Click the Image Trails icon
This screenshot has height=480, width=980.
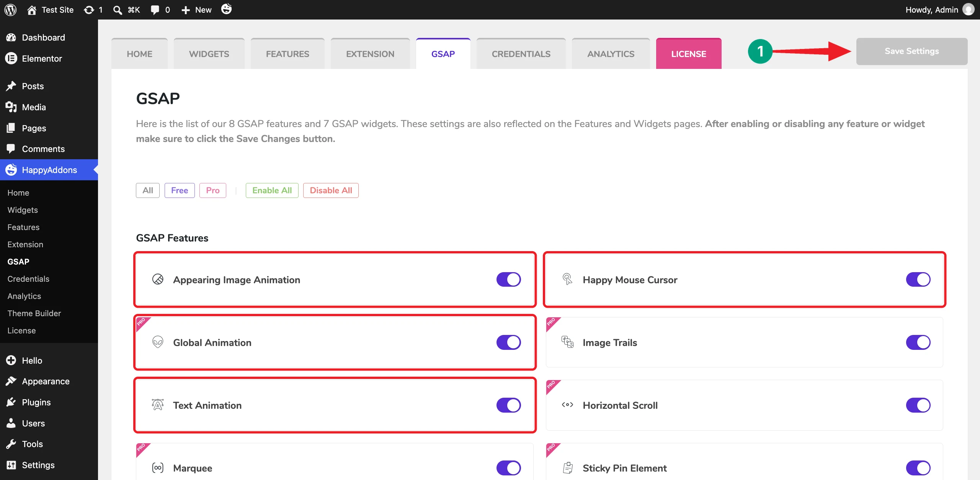(567, 342)
